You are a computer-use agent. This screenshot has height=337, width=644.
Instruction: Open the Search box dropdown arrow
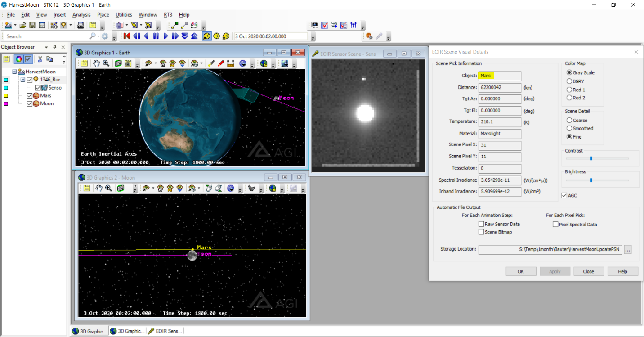coord(98,36)
